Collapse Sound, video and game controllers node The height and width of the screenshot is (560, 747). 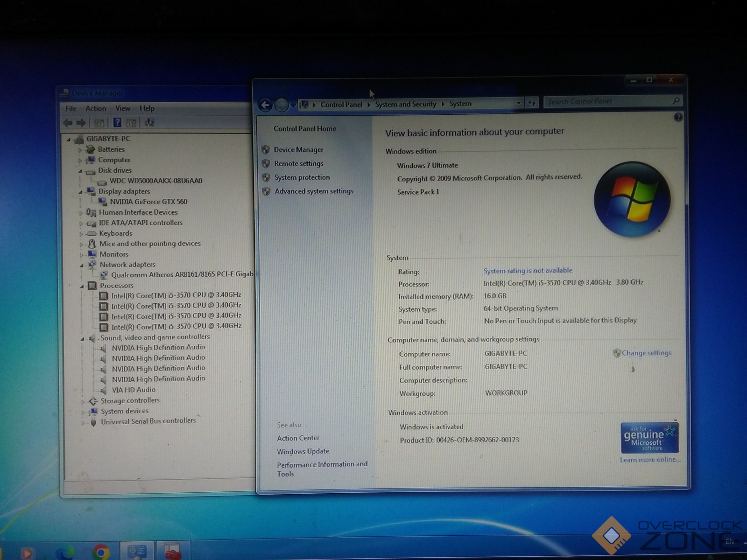(x=82, y=338)
